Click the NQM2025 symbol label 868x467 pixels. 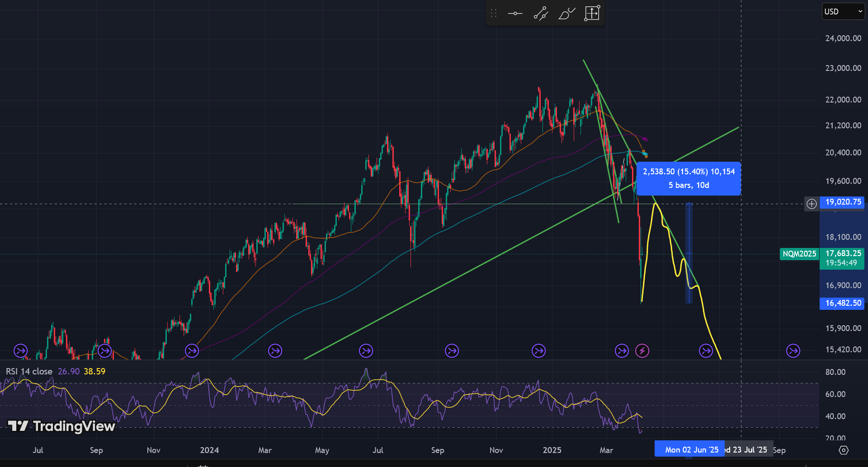(799, 254)
